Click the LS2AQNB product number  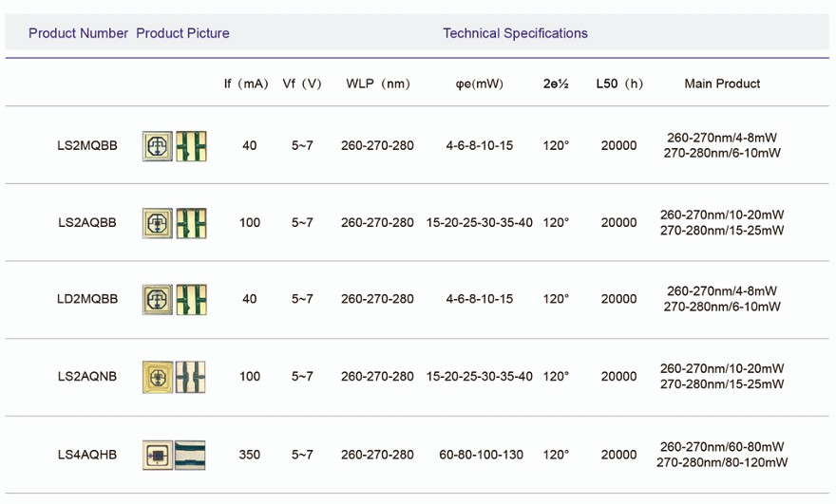87,377
